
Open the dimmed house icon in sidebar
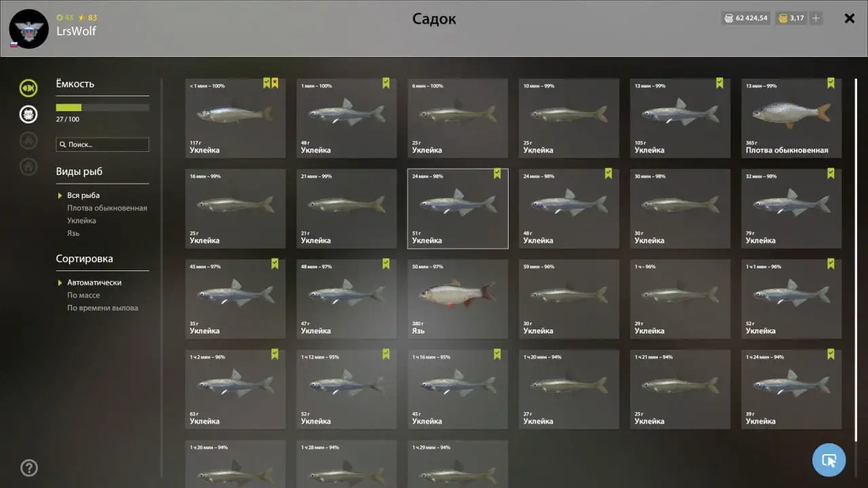pyautogui.click(x=28, y=167)
